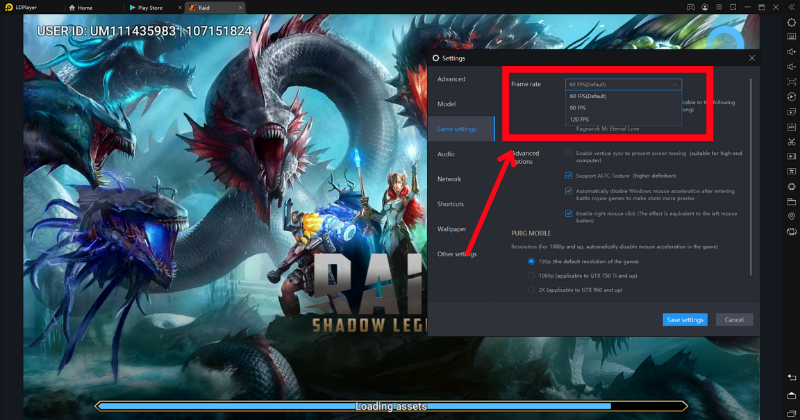Select the 2K resolution option

(531, 290)
